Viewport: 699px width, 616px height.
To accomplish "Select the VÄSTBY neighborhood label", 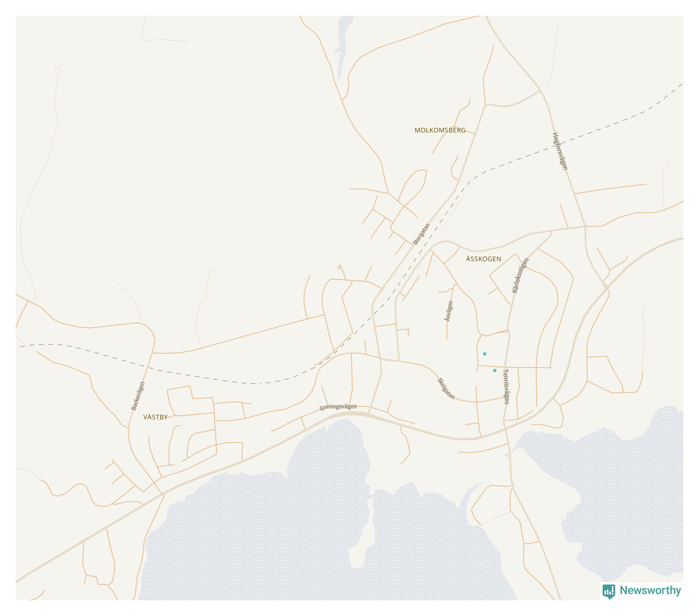I will click(x=155, y=417).
